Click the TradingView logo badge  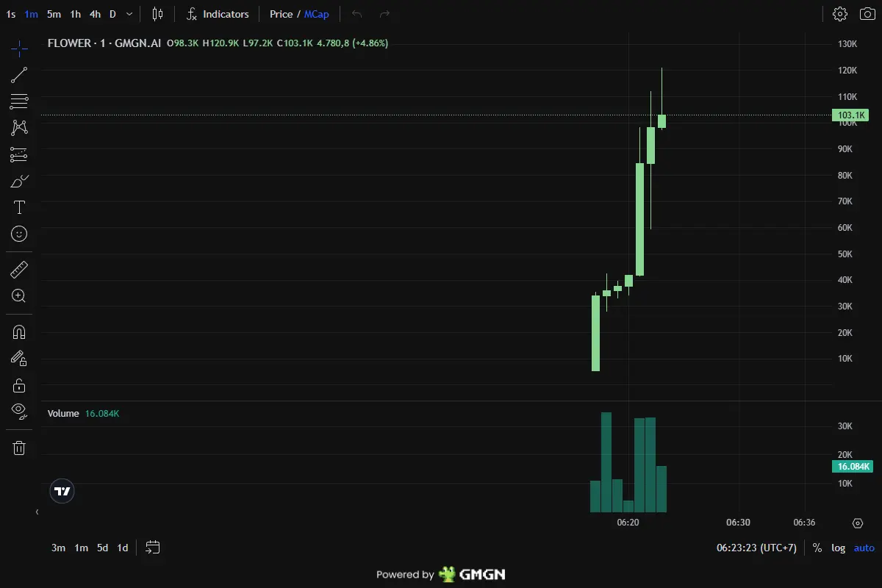pos(62,492)
